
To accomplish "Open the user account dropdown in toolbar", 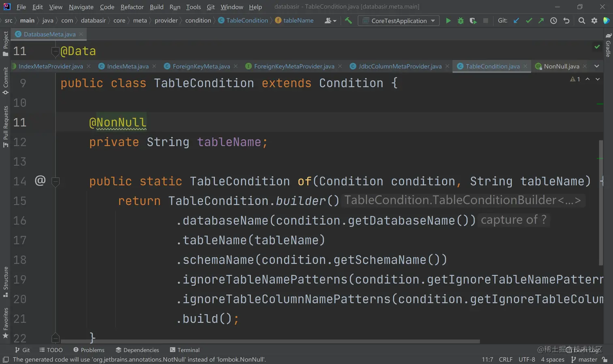I will pos(330,21).
